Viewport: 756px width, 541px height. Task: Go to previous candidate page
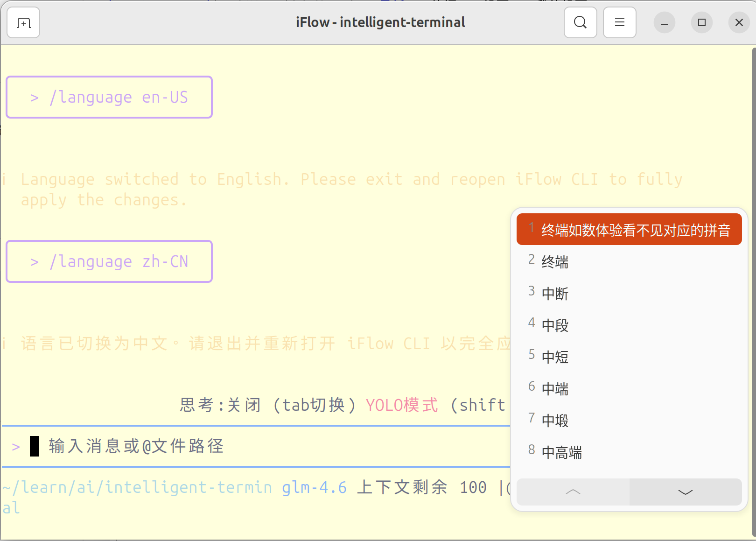coord(573,492)
